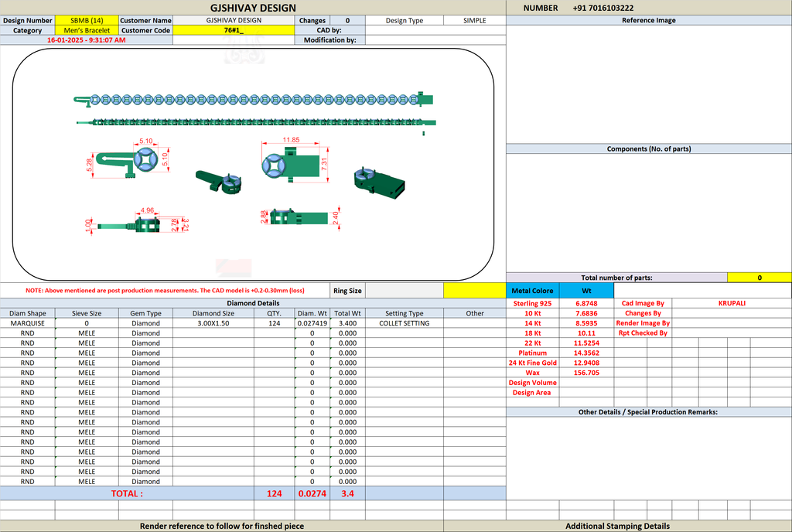Select the COLLET SETTING cell

(404, 323)
